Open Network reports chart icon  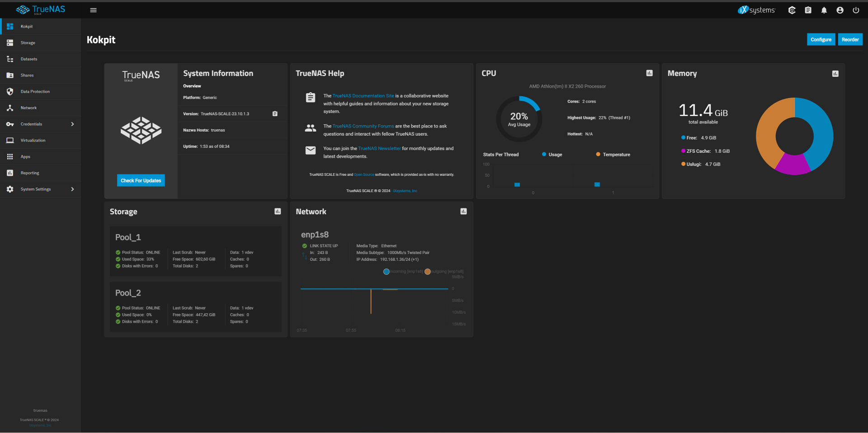click(463, 212)
